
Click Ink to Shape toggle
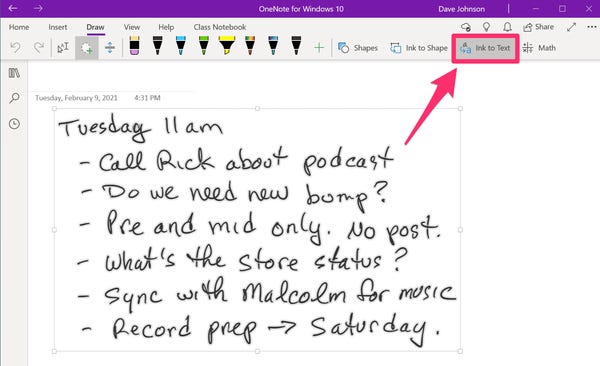tap(419, 48)
